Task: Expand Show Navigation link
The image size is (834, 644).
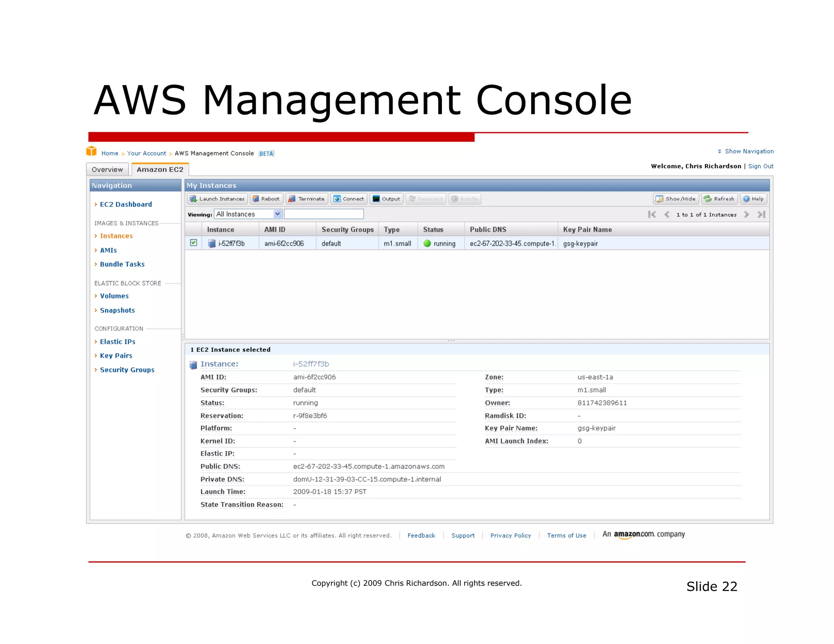Action: click(746, 151)
